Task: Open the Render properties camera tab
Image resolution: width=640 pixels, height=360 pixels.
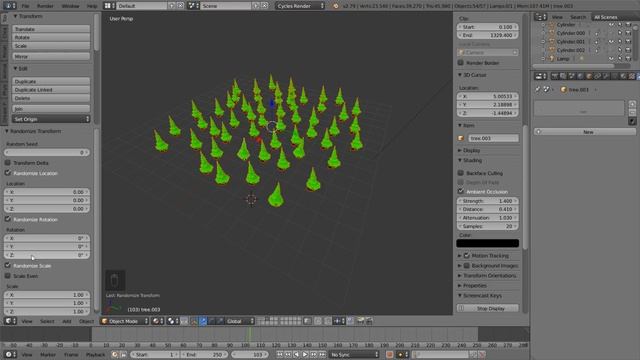Action: pyautogui.click(x=555, y=76)
